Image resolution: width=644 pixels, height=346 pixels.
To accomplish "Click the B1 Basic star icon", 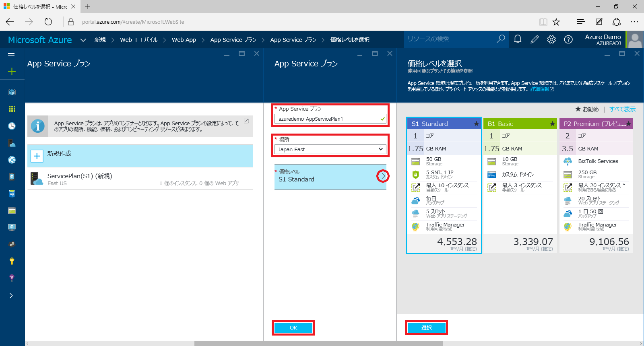I will point(552,124).
